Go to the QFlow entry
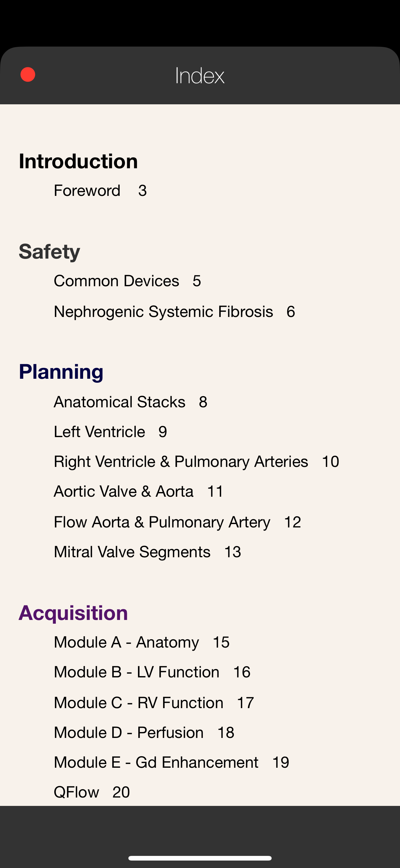The height and width of the screenshot is (868, 400). tap(91, 792)
